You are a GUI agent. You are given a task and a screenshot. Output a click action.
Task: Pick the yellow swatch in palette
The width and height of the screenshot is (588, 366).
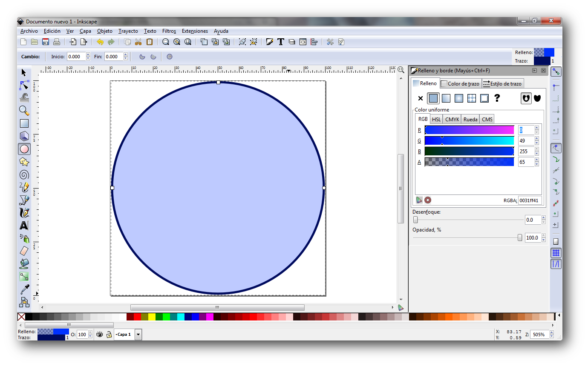(152, 317)
